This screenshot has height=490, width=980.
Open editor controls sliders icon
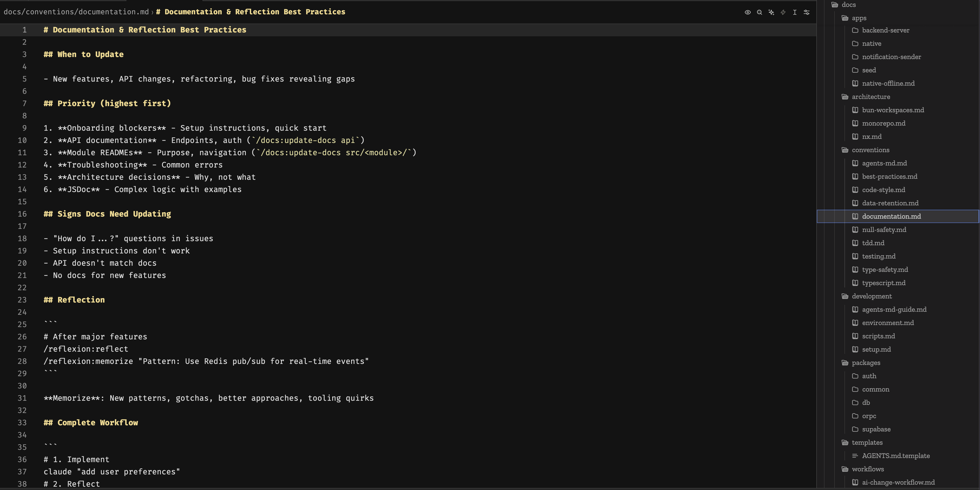click(x=807, y=12)
